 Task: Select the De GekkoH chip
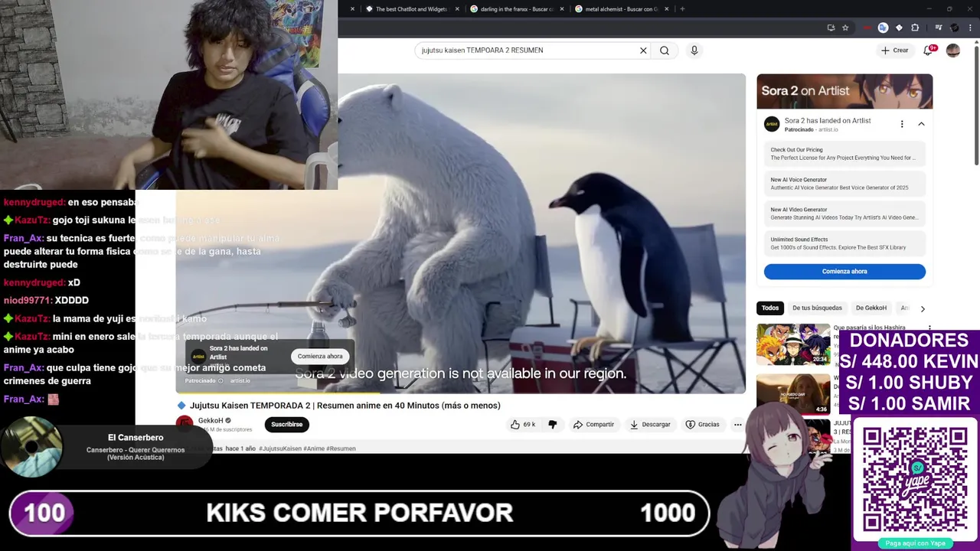(x=871, y=308)
